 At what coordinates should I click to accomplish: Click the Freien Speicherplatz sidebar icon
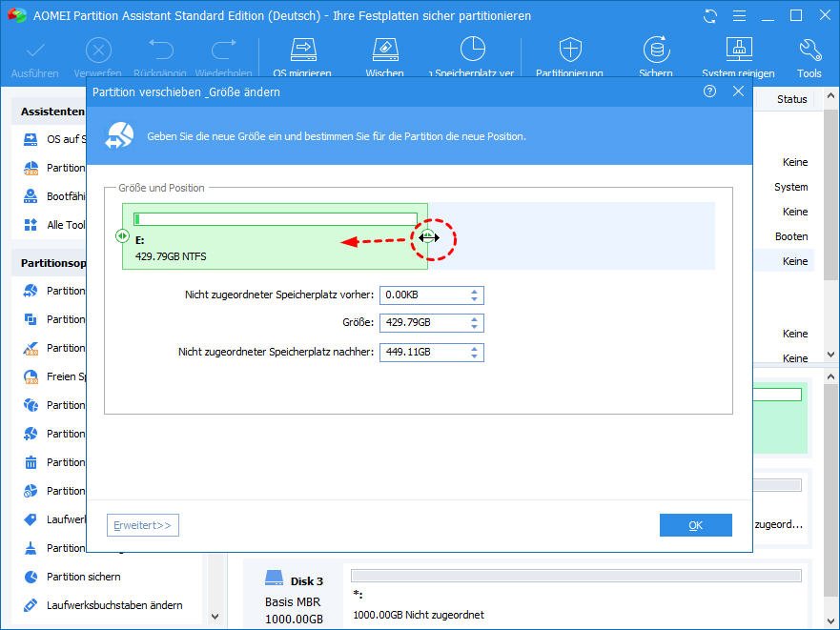31,377
